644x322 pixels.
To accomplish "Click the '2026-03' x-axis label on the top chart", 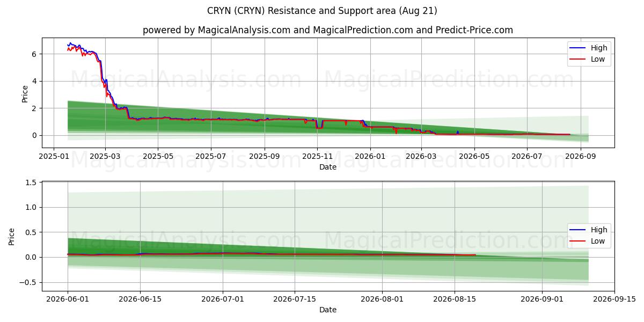I will (x=421, y=156).
